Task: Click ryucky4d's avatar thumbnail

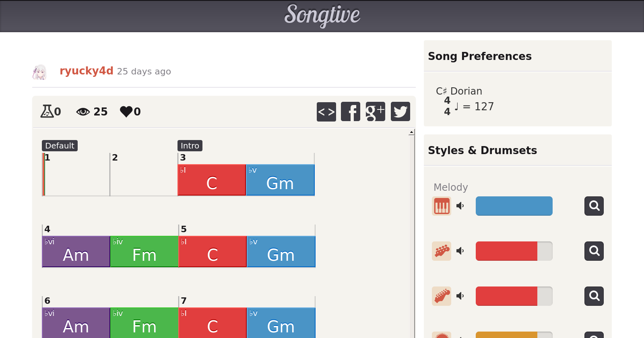Action: (39, 72)
